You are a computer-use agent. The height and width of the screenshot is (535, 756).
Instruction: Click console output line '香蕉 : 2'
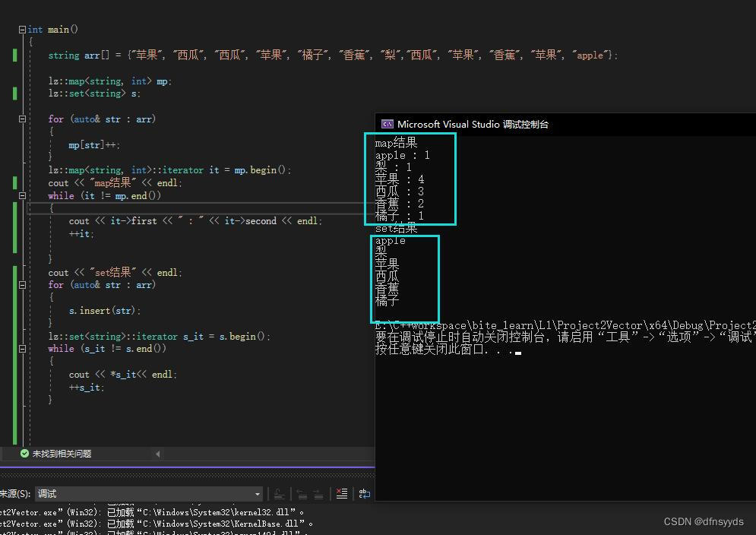(x=400, y=204)
